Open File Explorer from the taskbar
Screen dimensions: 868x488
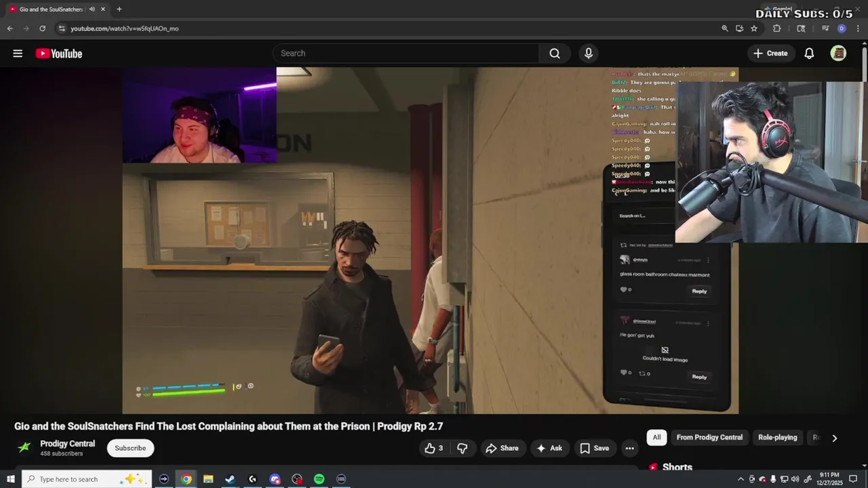[x=208, y=479]
